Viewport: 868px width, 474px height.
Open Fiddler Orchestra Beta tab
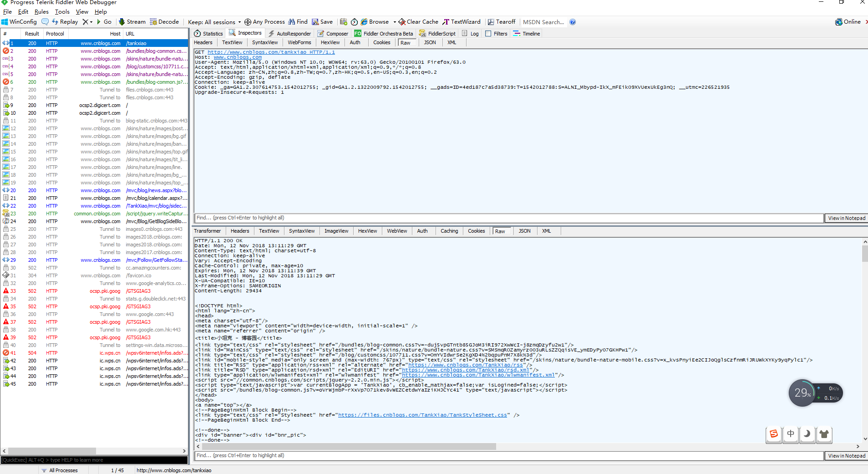384,34
